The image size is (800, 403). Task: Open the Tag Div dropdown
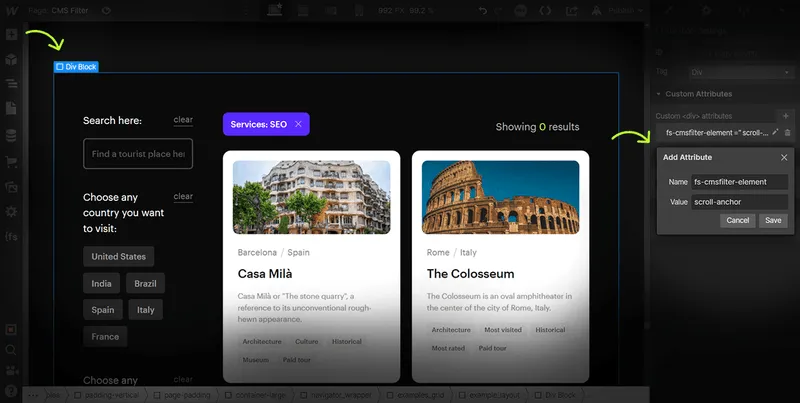740,72
